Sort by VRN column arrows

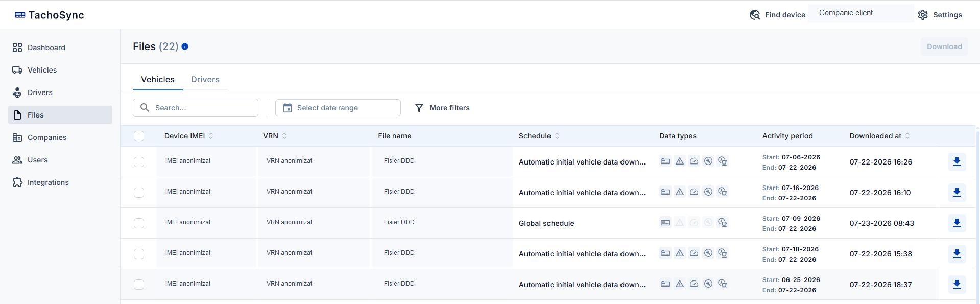click(284, 136)
